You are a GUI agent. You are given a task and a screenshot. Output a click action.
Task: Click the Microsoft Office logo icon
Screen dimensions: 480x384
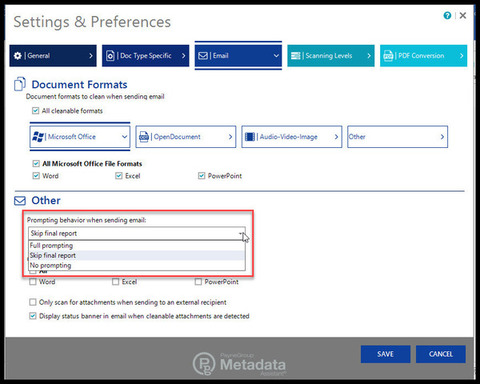point(38,137)
